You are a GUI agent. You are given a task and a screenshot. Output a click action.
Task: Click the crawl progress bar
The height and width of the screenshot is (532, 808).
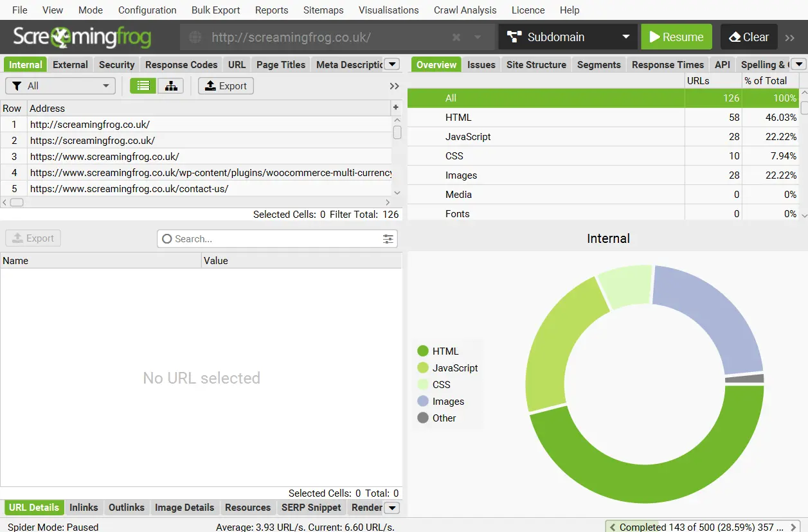coord(703,527)
